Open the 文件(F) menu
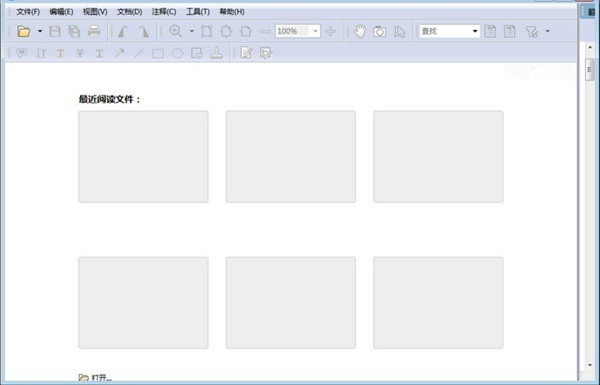Image resolution: width=600 pixels, height=385 pixels. click(28, 12)
